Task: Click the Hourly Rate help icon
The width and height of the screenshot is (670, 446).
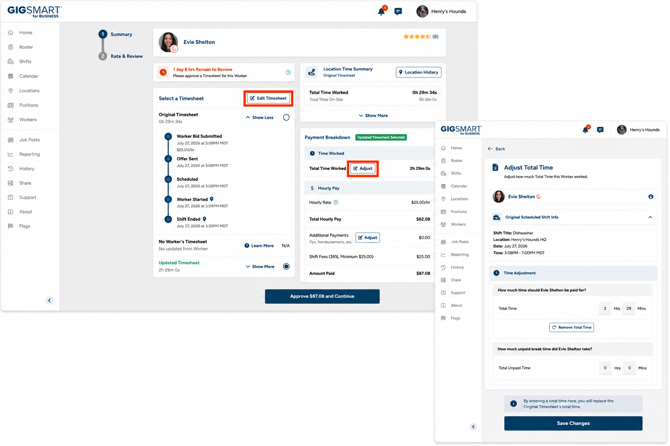Action: coord(336,202)
